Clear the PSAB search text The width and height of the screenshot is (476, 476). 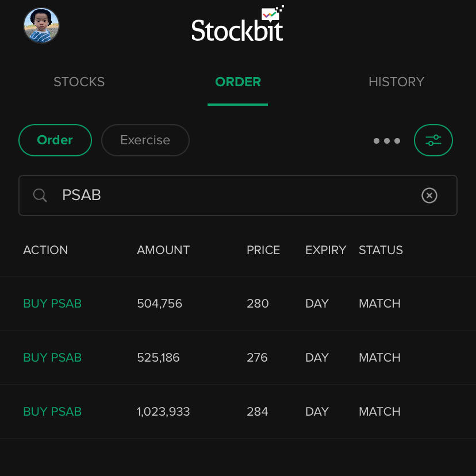429,195
